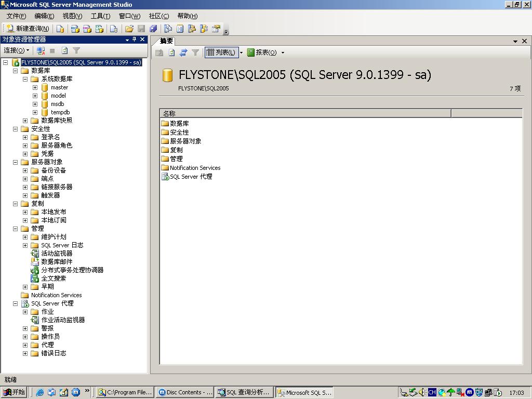Click the Internet Explorer quick launch icon
The width and height of the screenshot is (532, 399).
click(39, 392)
